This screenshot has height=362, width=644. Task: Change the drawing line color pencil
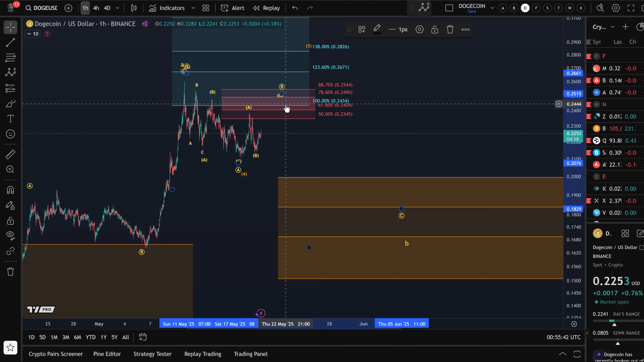coord(377,29)
